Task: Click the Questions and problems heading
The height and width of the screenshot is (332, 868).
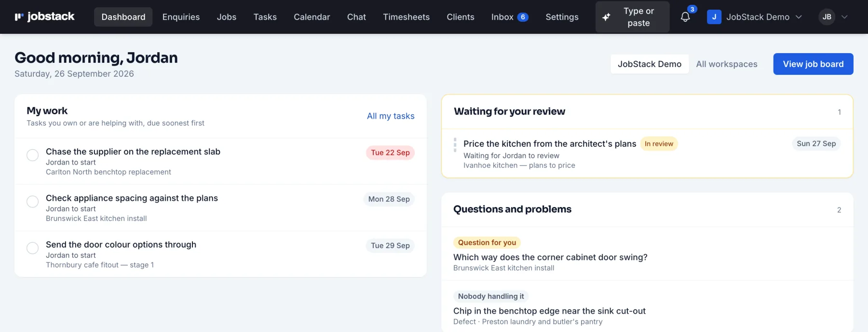Action: [x=512, y=209]
